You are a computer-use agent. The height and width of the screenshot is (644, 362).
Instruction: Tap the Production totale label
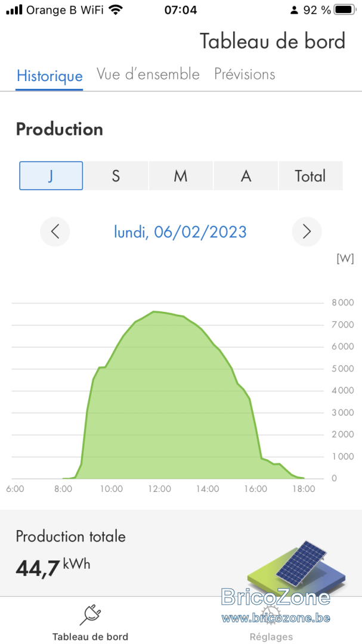(71, 537)
